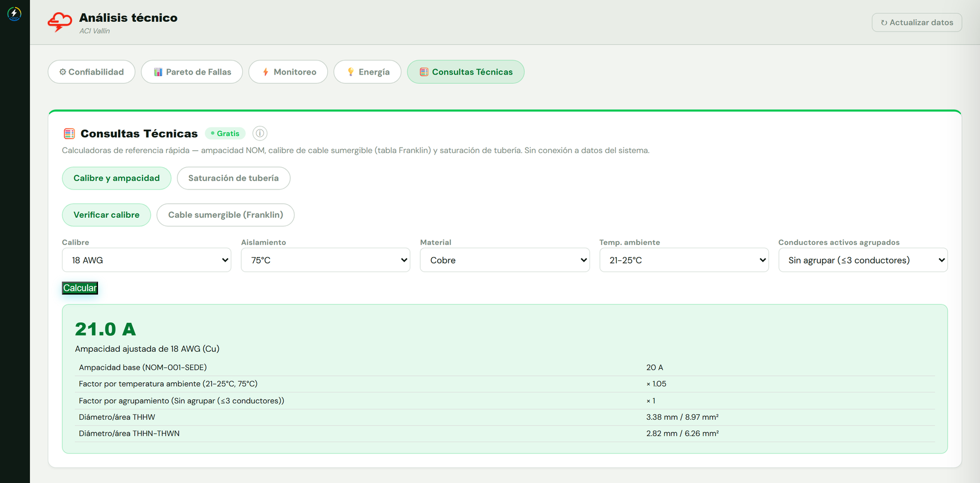Click the text Ampacidad ajustada de 18 AWG (Cu)
Image resolution: width=980 pixels, height=483 pixels.
pyautogui.click(x=147, y=349)
